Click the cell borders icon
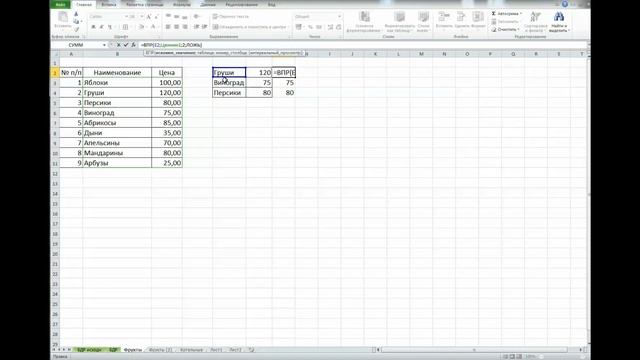This screenshot has height=360, width=640. 125,27
